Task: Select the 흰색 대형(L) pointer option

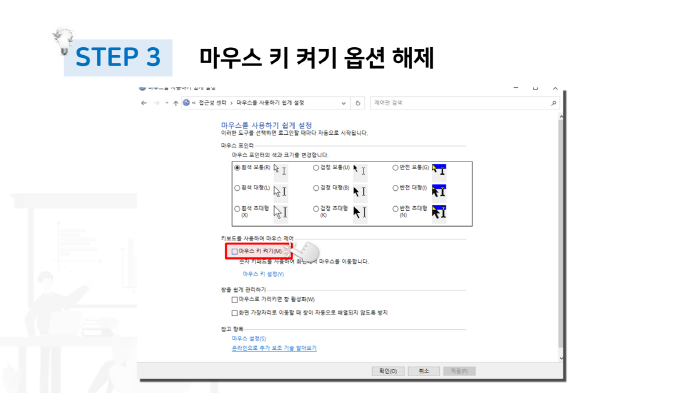Action: pos(252,188)
